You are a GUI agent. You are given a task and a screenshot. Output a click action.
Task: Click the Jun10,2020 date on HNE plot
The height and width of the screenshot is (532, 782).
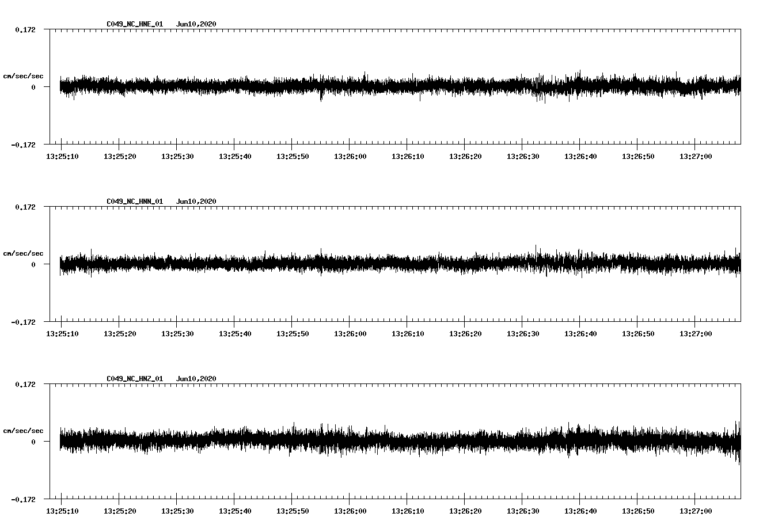coord(196,24)
